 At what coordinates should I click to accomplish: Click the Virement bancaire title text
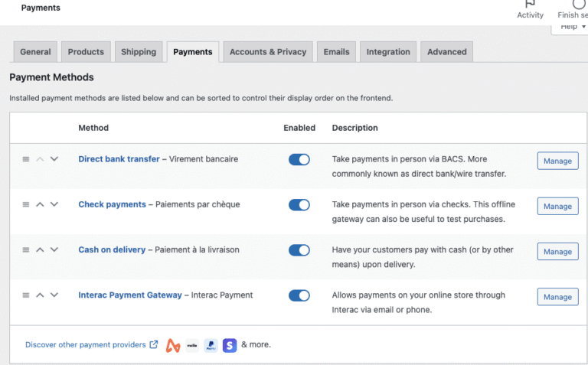[x=203, y=159]
